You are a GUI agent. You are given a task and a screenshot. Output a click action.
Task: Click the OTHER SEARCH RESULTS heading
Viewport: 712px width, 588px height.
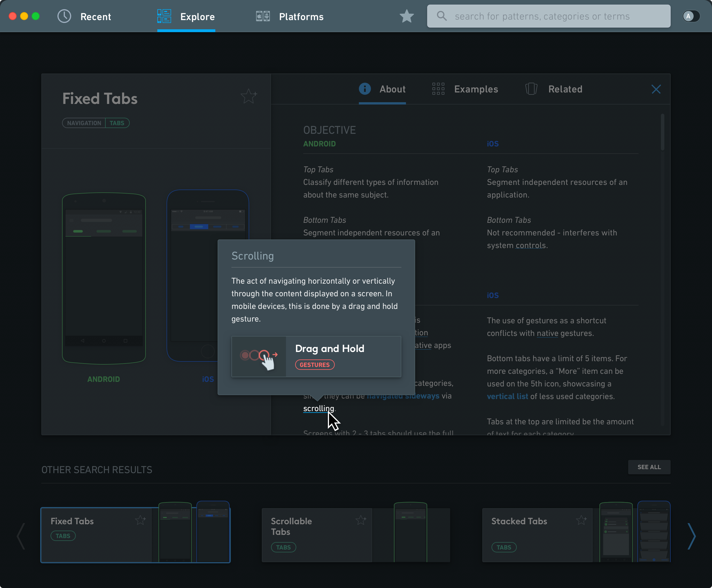[x=97, y=470]
